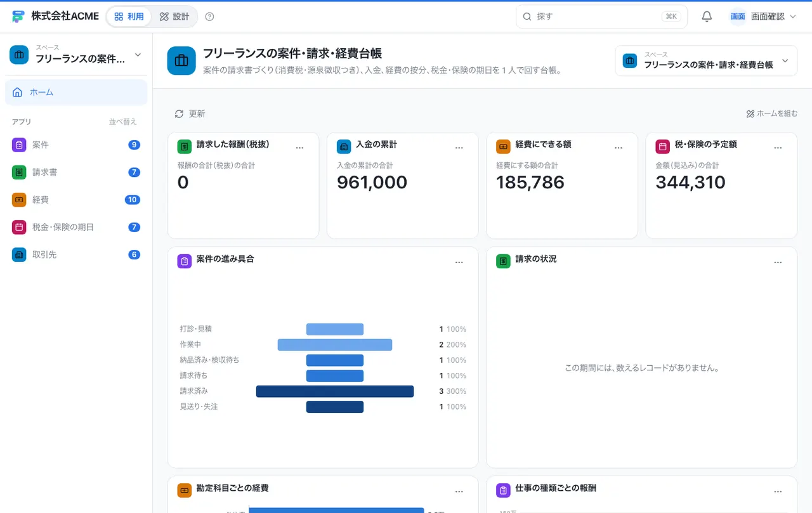Open the 請求書 app icon in sidebar
812x513 pixels.
click(x=19, y=172)
